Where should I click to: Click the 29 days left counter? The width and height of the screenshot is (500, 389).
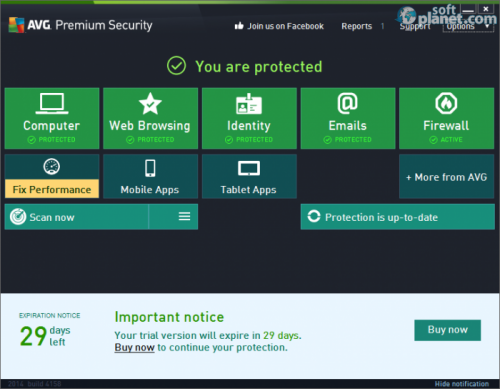45,336
